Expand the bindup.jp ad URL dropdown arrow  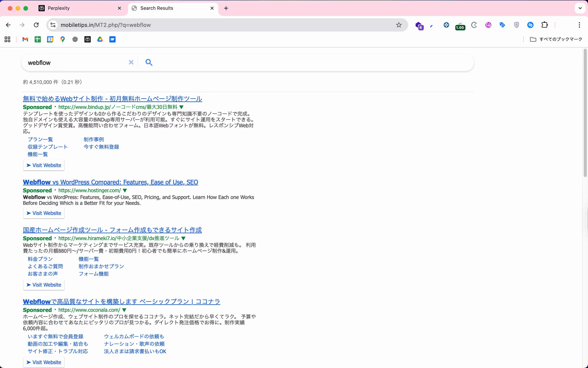(181, 107)
